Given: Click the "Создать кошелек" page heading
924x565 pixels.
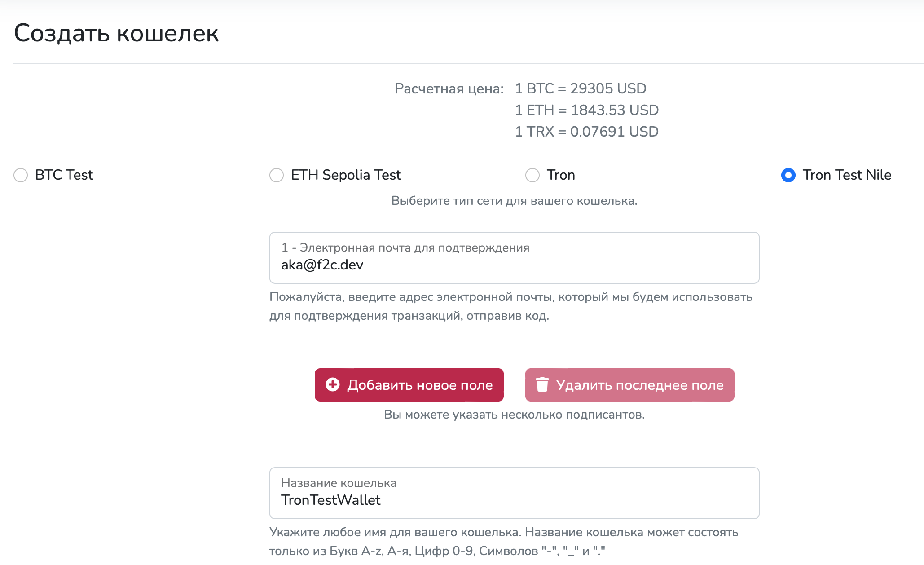Looking at the screenshot, I should (x=116, y=33).
